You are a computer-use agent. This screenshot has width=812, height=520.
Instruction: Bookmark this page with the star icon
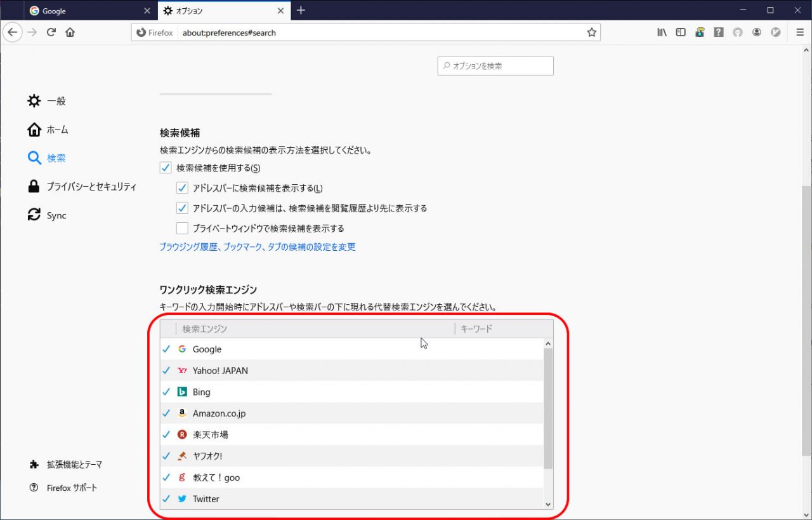[x=591, y=32]
